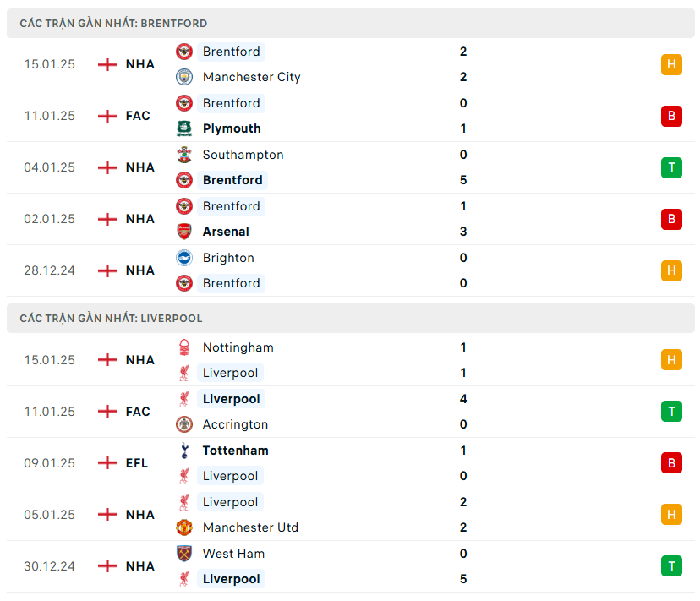Viewport: 700px width, 601px height.
Task: Click the red B badge for Tottenham–Liverpool
Action: click(671, 463)
